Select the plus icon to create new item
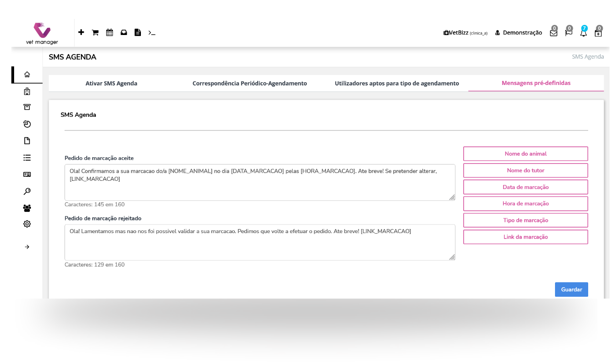This screenshot has width=615, height=364. 81,32
